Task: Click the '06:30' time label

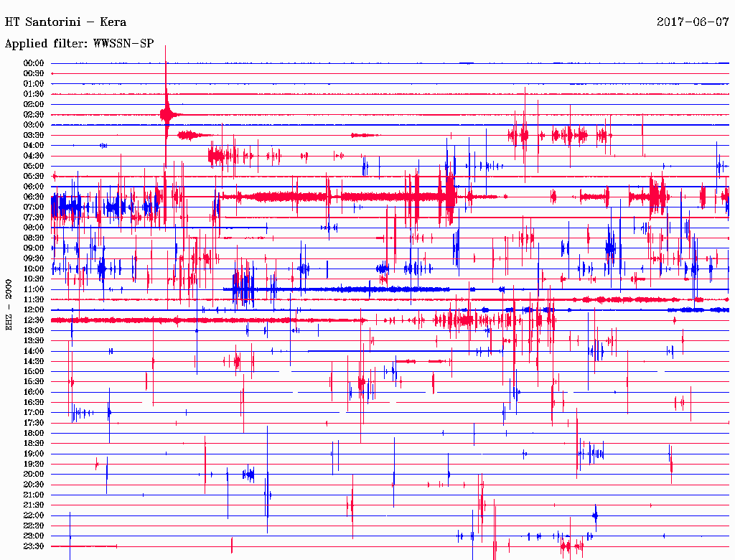Action: click(x=34, y=197)
